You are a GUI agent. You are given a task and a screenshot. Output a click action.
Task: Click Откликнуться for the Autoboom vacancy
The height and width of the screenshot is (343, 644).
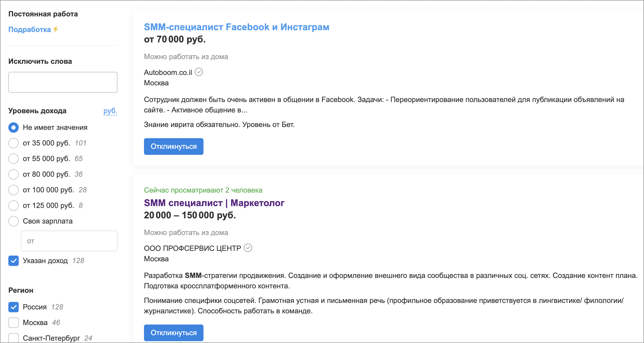point(174,147)
